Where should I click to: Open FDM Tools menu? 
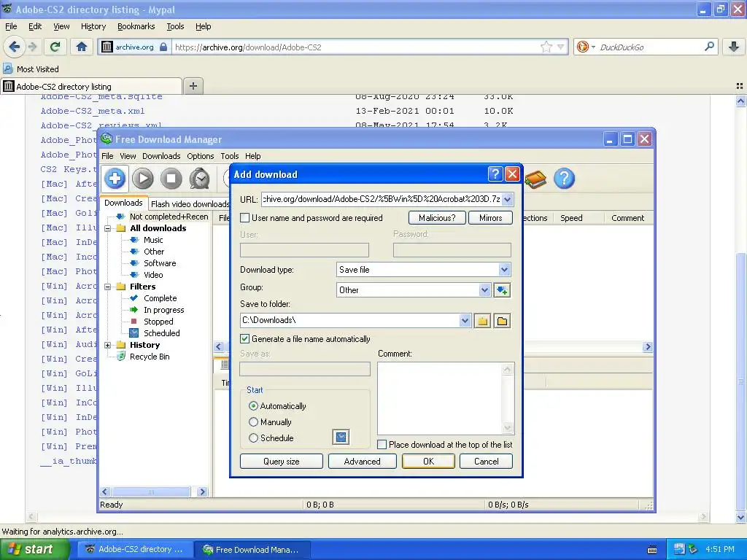click(x=229, y=156)
